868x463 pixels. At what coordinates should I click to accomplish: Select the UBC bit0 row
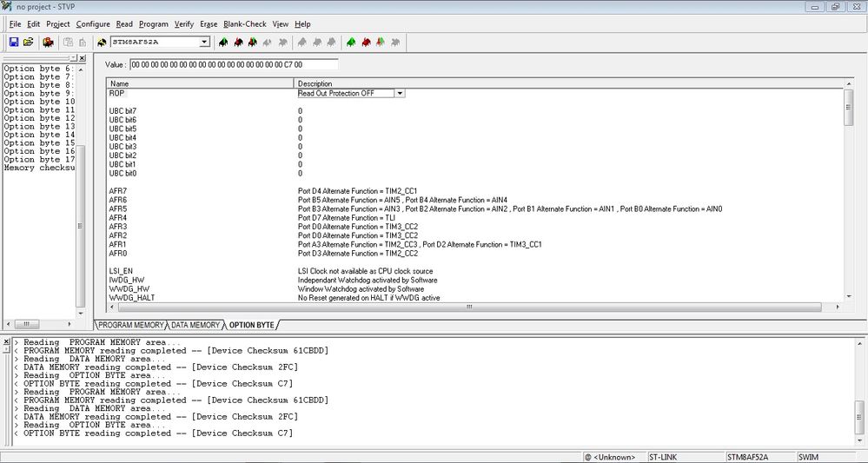[x=123, y=174]
